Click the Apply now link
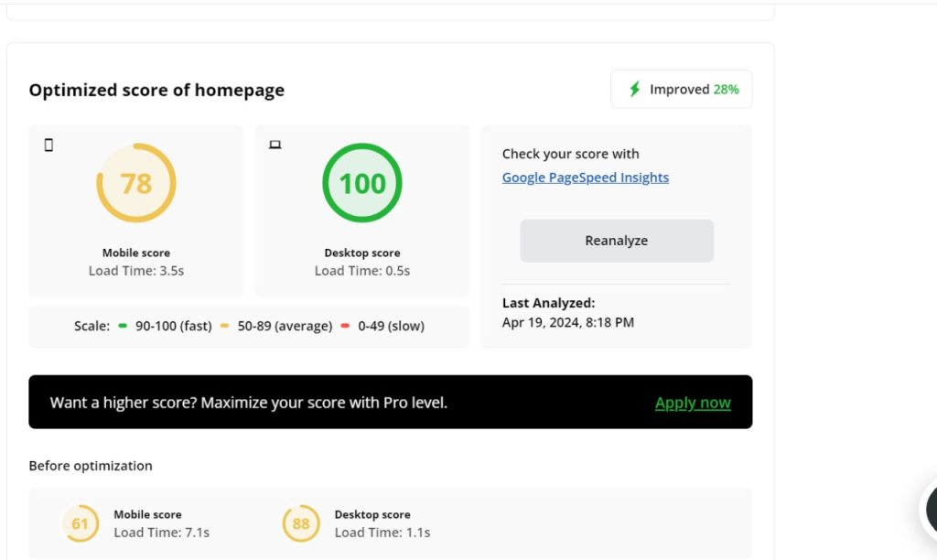 pos(693,403)
